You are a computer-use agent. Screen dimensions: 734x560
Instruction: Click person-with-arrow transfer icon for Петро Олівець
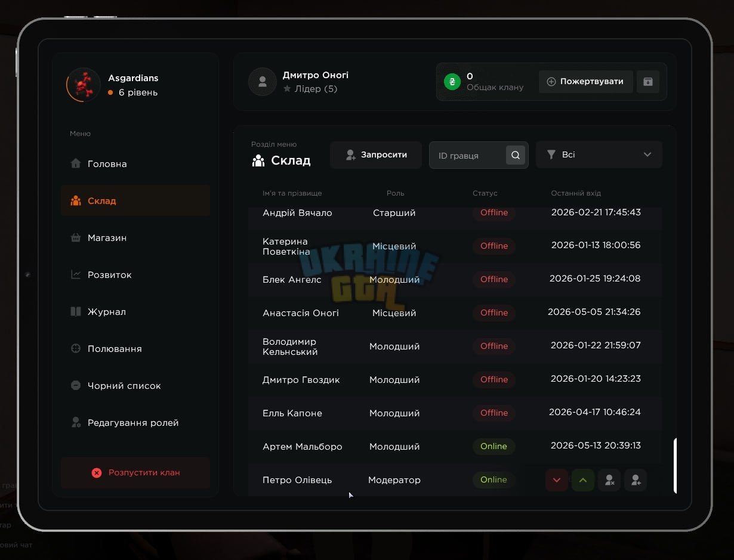pos(636,480)
